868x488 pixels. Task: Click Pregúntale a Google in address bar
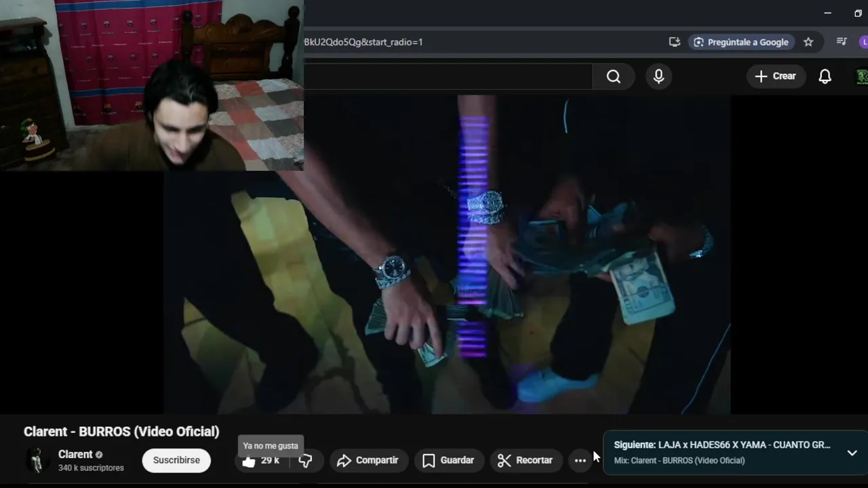click(x=741, y=42)
